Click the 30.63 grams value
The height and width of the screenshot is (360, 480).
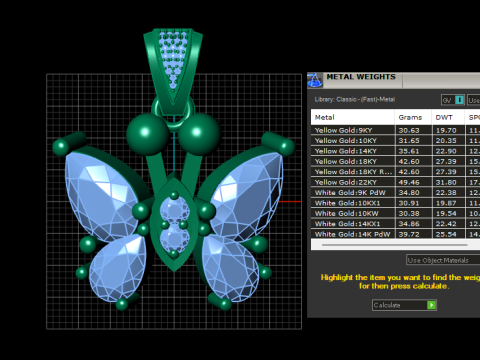pos(409,130)
